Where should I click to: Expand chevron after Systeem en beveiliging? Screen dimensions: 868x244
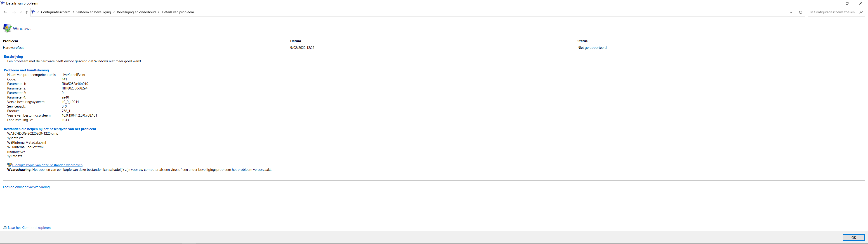114,12
